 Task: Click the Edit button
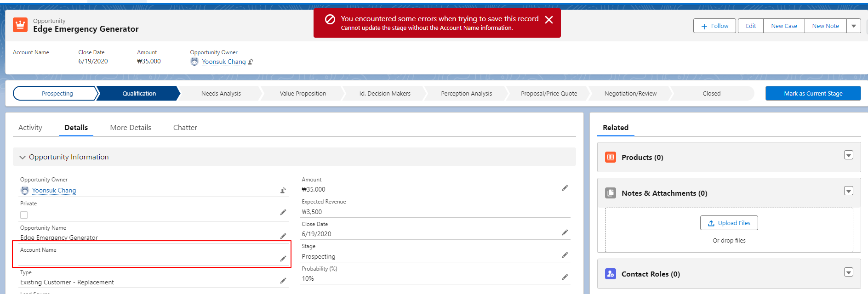coord(751,26)
